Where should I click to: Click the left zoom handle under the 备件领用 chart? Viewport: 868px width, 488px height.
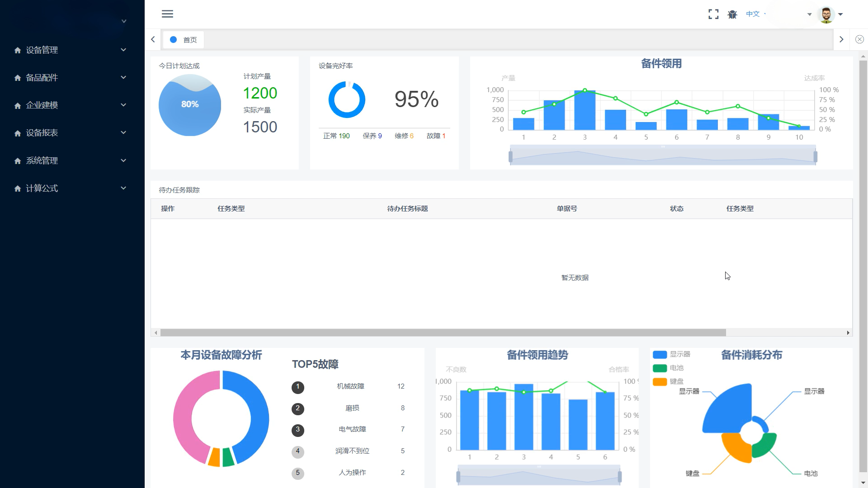click(510, 157)
